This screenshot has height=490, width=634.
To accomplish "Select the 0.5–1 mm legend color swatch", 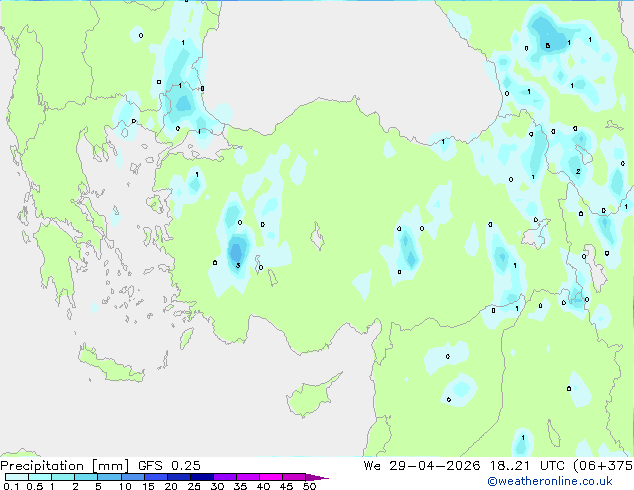I will point(40,477).
